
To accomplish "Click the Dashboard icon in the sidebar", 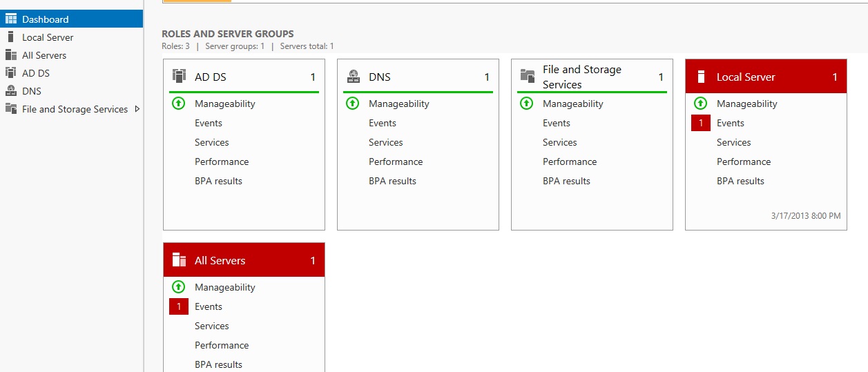I will [x=10, y=19].
